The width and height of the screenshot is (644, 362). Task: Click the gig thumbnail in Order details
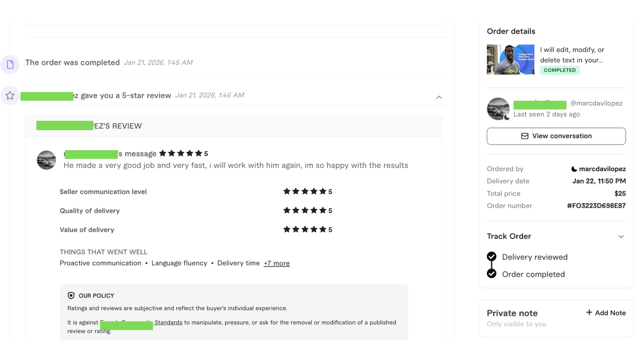[x=510, y=59]
